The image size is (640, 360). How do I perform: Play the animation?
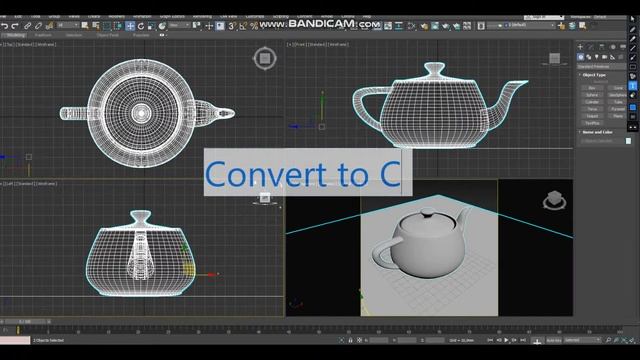506,340
